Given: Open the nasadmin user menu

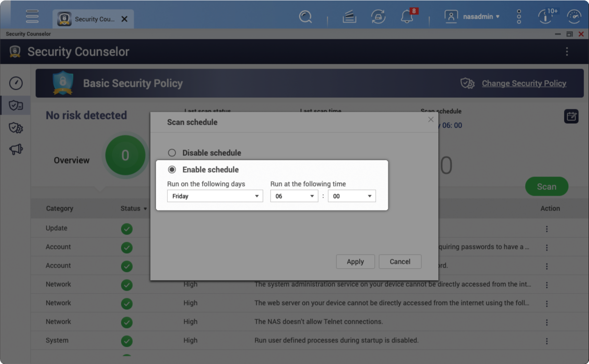Looking at the screenshot, I should pos(473,17).
